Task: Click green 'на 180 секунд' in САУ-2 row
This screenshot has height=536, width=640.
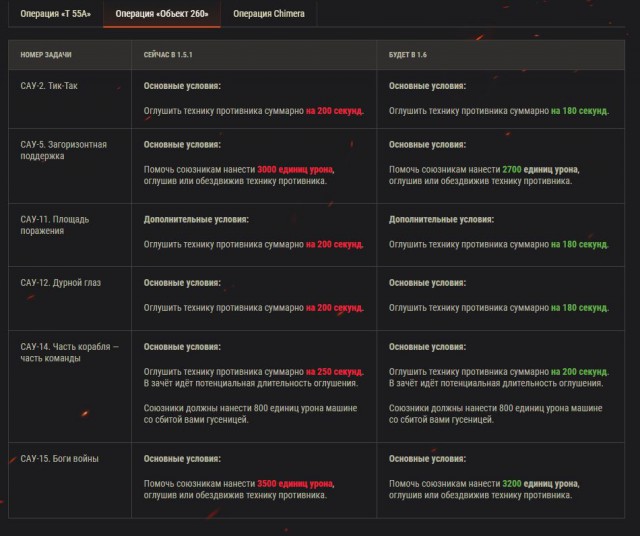Action: pos(580,111)
